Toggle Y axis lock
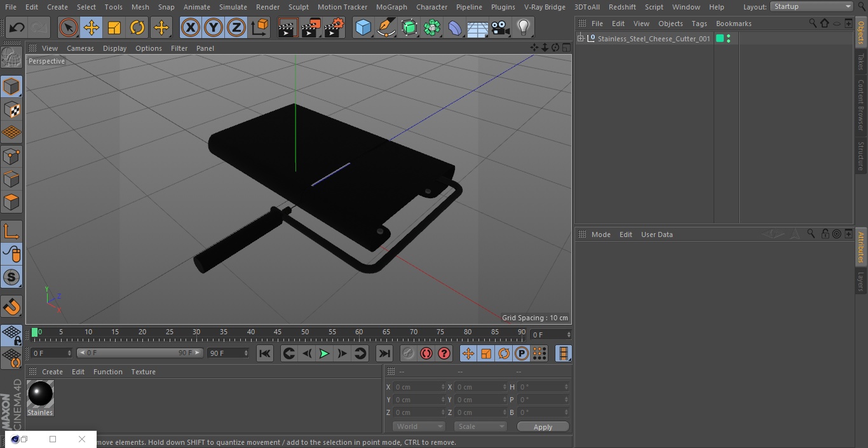The width and height of the screenshot is (868, 448). (x=214, y=28)
